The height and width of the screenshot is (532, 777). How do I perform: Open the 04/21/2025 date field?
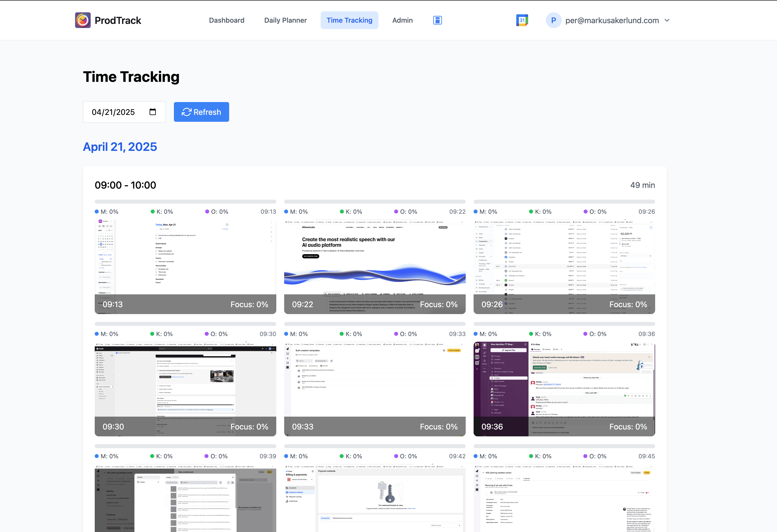click(x=114, y=112)
